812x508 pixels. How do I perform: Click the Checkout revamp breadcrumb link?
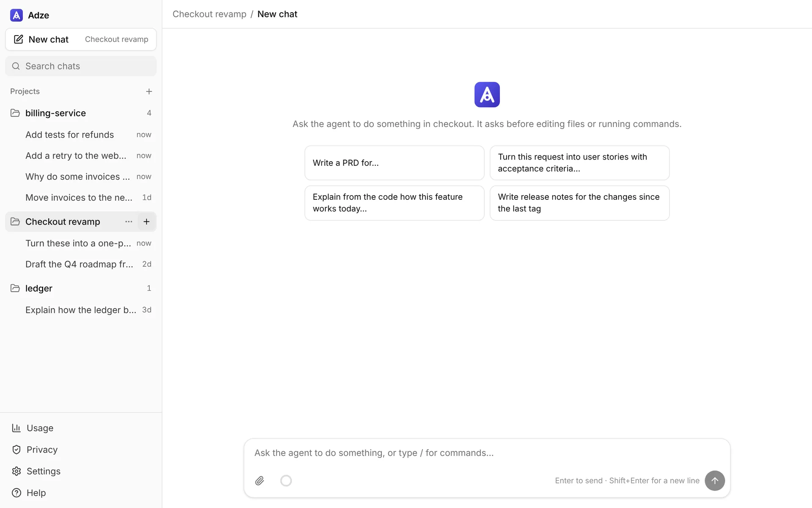[209, 14]
